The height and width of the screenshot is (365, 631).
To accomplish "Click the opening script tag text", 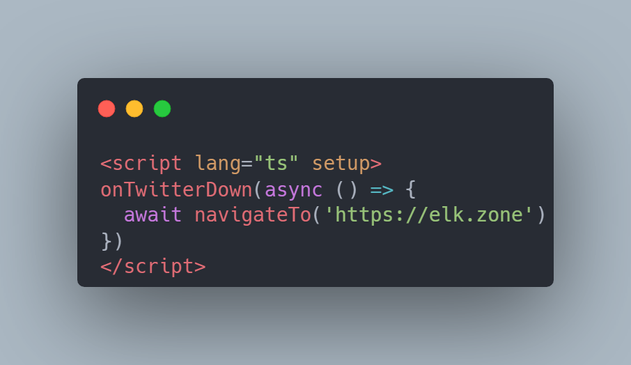I will [141, 164].
